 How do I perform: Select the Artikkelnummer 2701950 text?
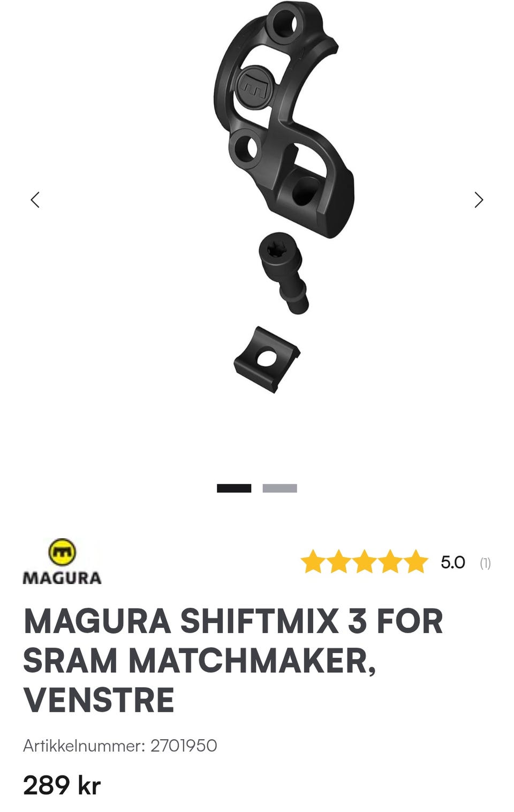(x=120, y=746)
